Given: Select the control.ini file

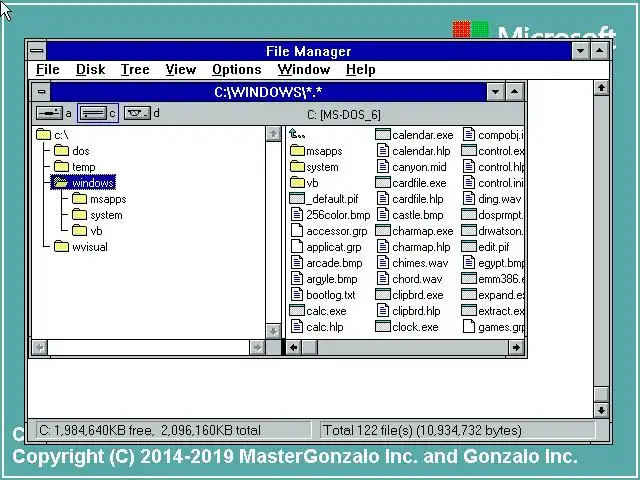Looking at the screenshot, I should [x=493, y=183].
